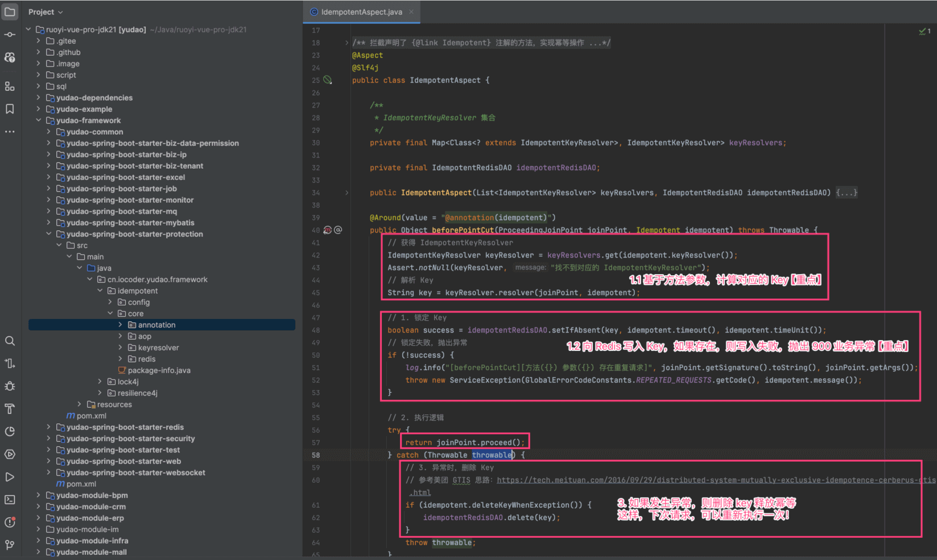Image resolution: width=937 pixels, height=560 pixels.
Task: Unfold the collapsed Javadoc at line 18
Action: (346, 43)
